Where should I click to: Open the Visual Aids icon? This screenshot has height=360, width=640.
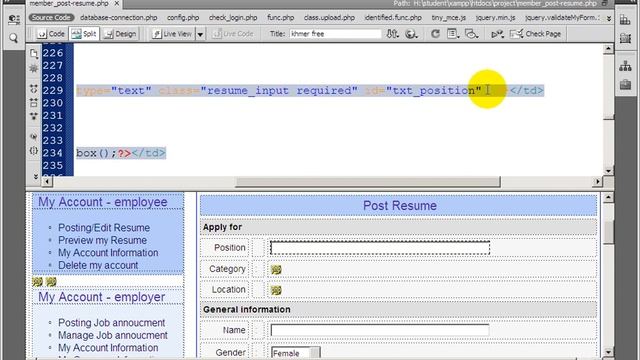coord(471,34)
